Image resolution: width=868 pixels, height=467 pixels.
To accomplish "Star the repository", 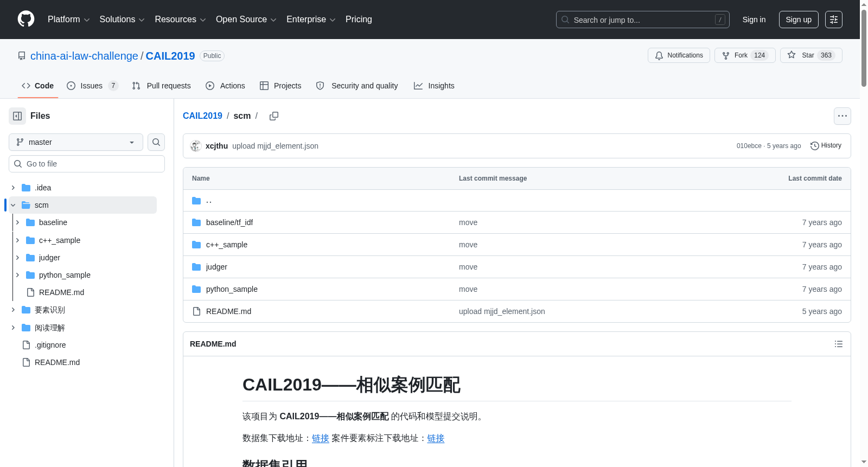I will point(811,55).
